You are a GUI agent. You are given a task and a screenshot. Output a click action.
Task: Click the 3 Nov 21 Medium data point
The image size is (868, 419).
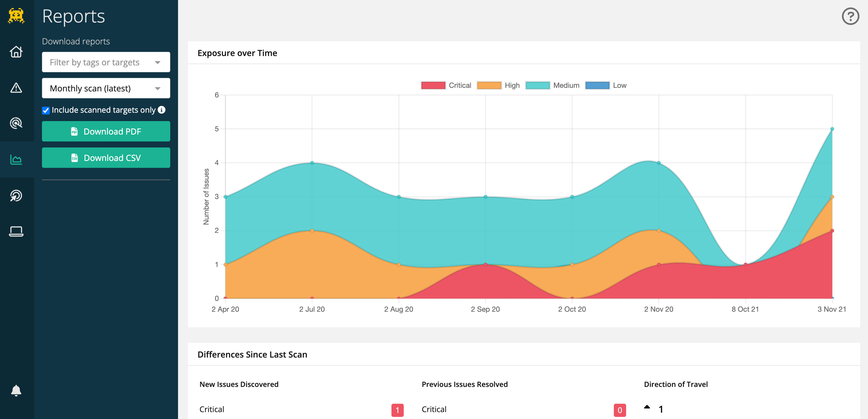pos(832,129)
